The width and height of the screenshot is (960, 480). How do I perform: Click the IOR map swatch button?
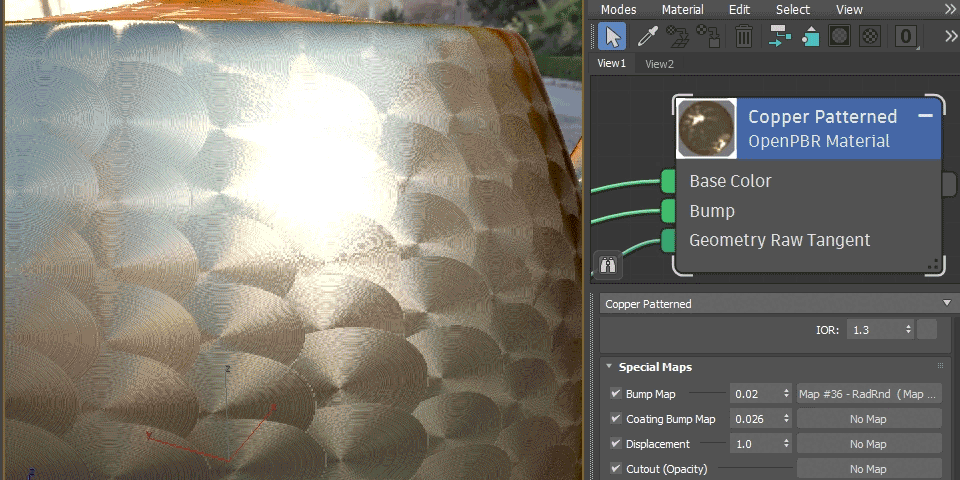927,329
